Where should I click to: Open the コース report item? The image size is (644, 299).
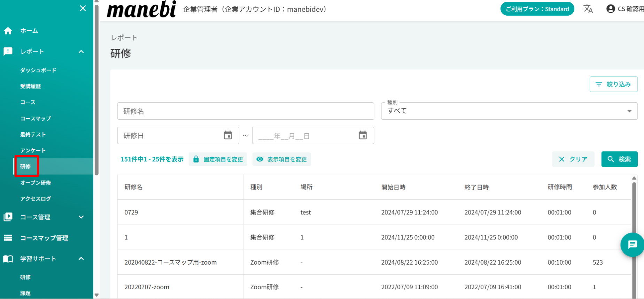click(x=28, y=102)
